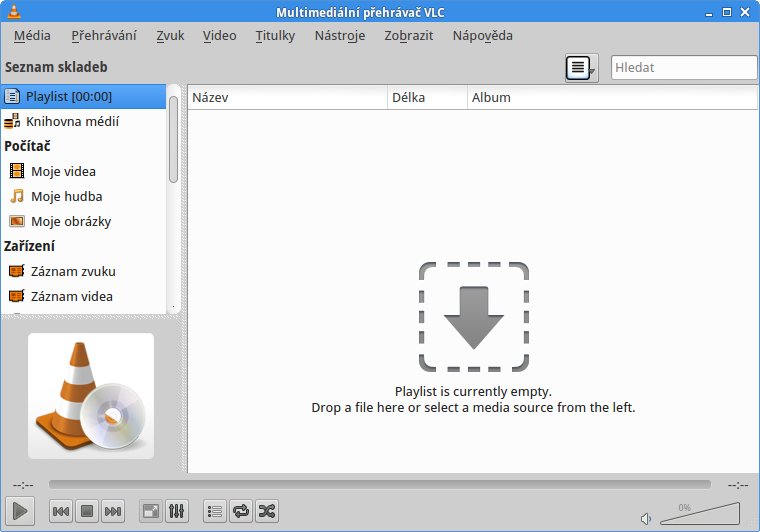
Task: Click the Počítač section heading
Action: click(x=27, y=146)
